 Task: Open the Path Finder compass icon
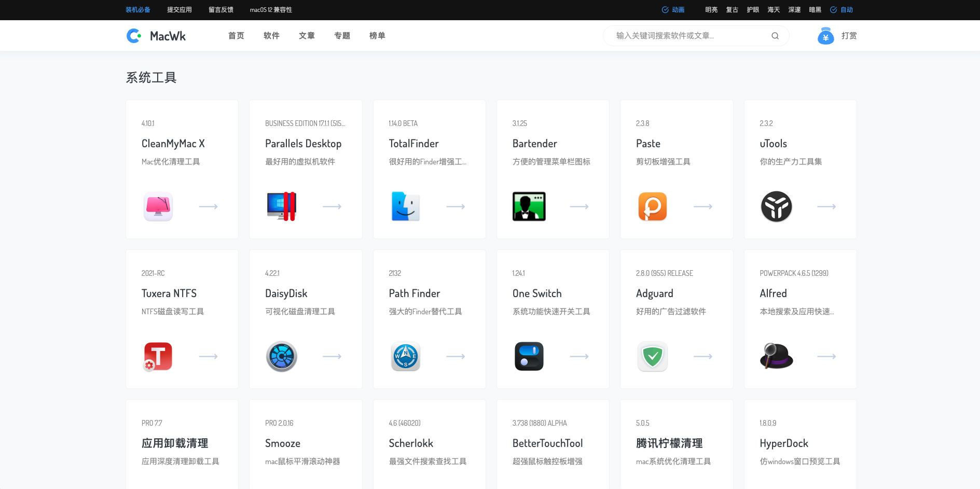pyautogui.click(x=405, y=356)
